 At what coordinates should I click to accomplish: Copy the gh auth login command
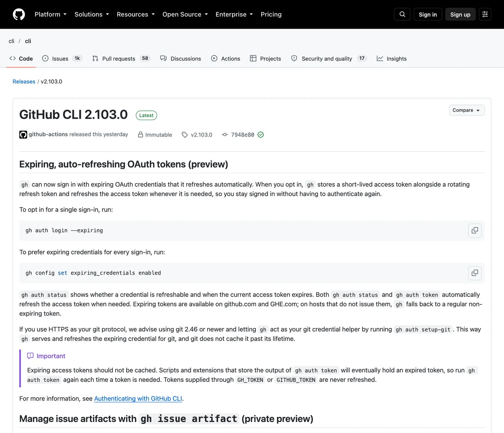pyautogui.click(x=475, y=231)
